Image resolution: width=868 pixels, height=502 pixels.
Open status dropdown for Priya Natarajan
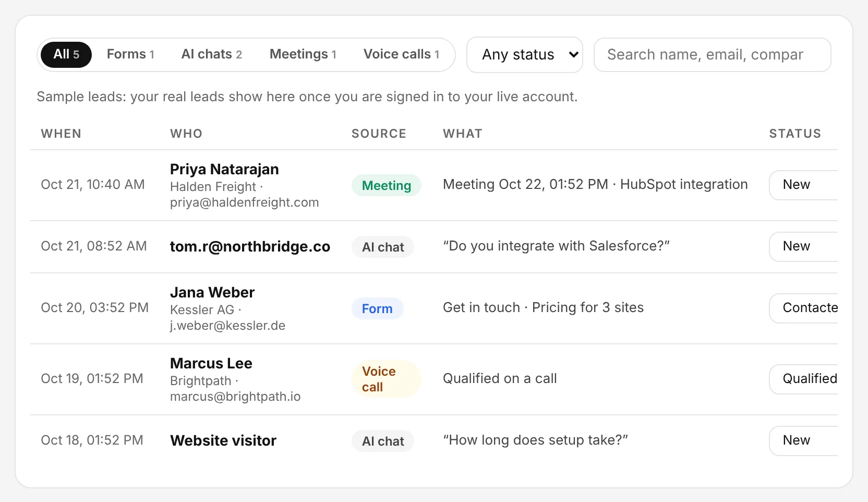coord(803,185)
